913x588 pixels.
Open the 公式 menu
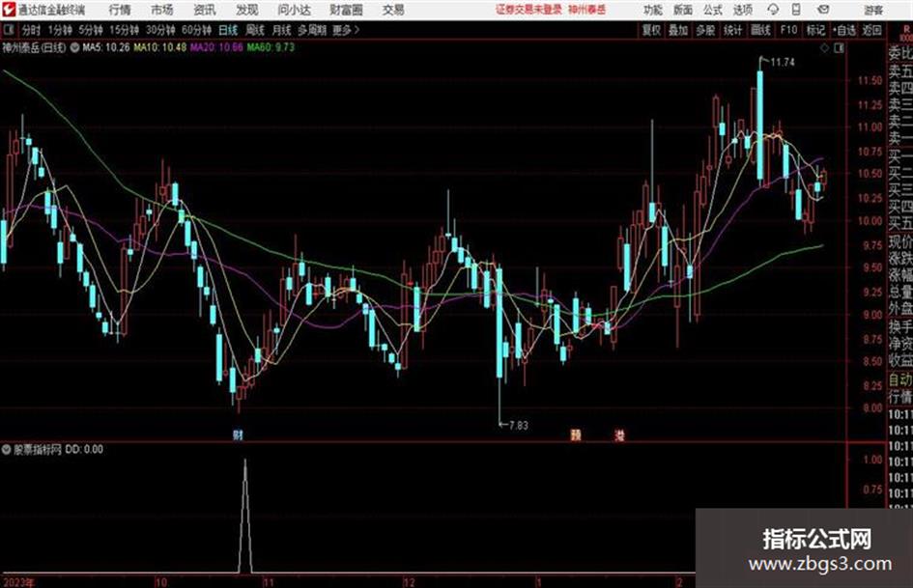click(x=713, y=10)
